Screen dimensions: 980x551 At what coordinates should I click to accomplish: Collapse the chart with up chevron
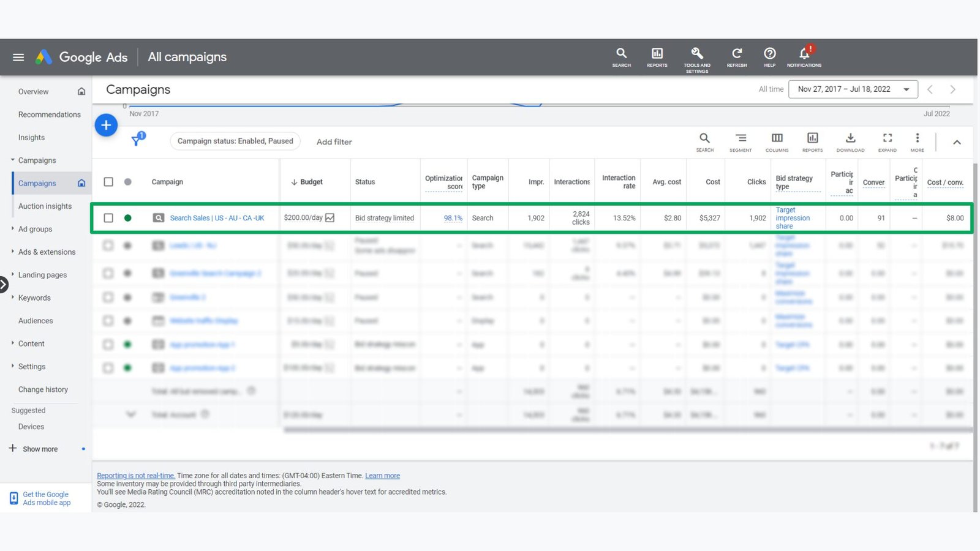click(957, 142)
